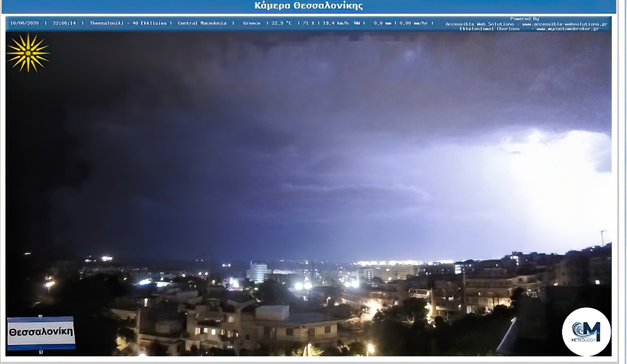Click the 'Powered By' caption text

(524, 19)
